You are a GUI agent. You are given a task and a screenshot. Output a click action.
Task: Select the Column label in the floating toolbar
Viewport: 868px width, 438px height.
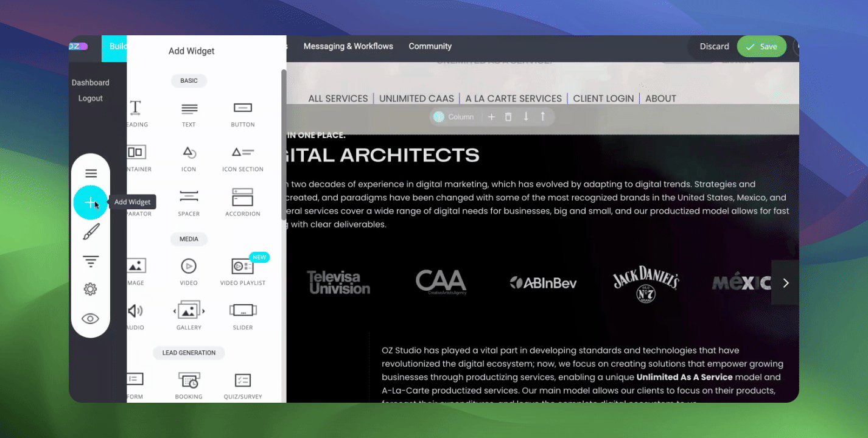tap(461, 117)
